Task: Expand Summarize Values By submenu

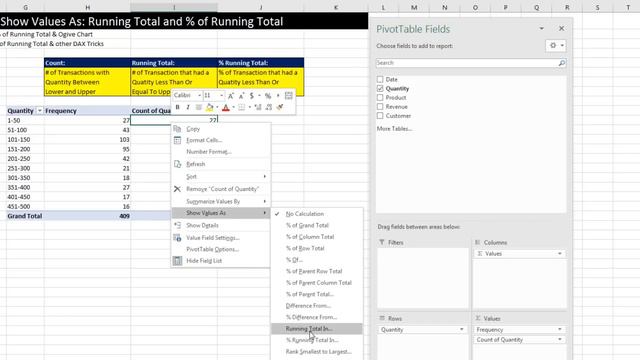Action: coord(220,201)
